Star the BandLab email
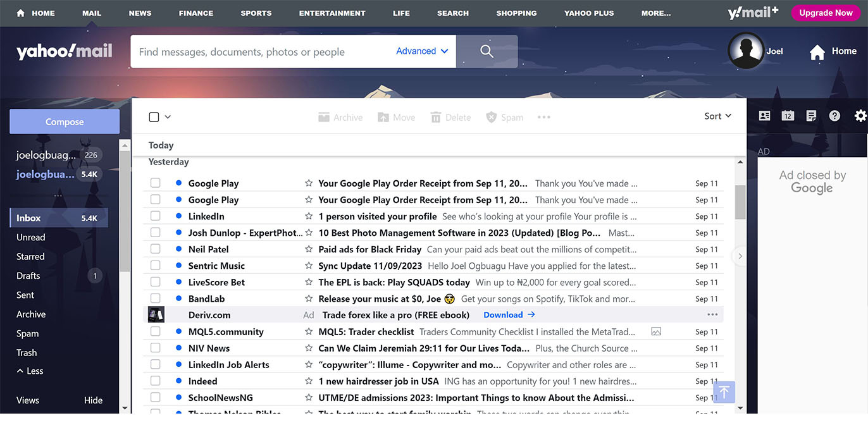Viewport: 868px width, 425px height. point(309,299)
